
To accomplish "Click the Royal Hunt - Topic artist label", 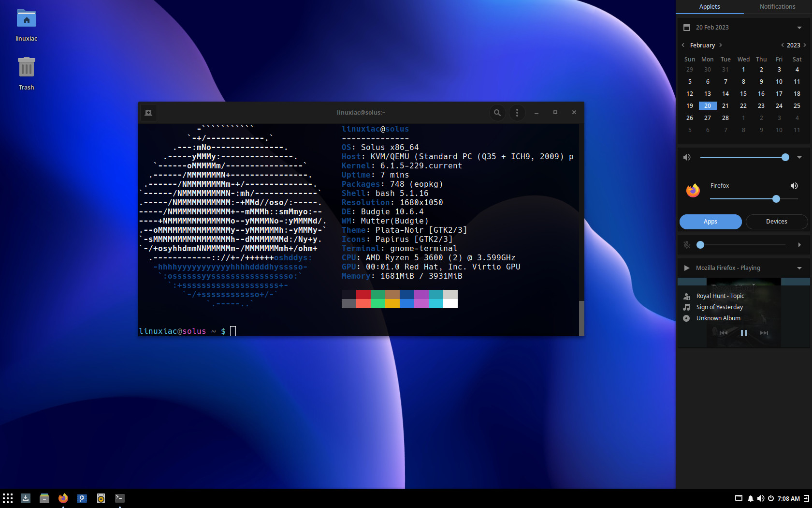I will pos(720,296).
